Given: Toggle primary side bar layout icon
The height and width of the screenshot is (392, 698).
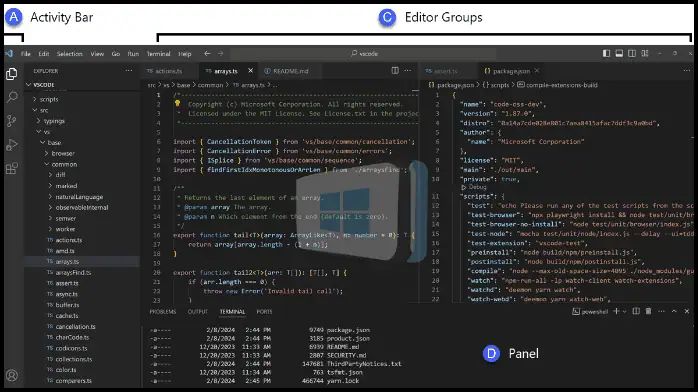Looking at the screenshot, I should [606, 53].
